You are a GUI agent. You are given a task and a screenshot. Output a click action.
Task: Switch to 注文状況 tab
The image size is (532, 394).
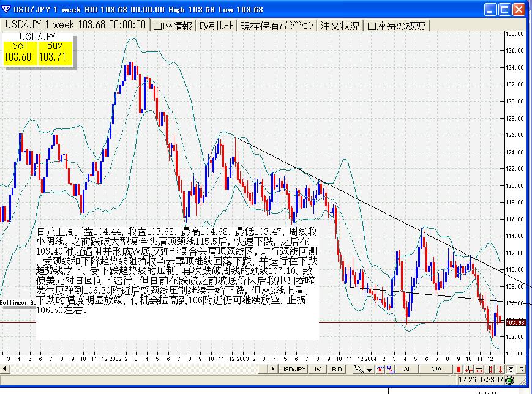tap(340, 26)
